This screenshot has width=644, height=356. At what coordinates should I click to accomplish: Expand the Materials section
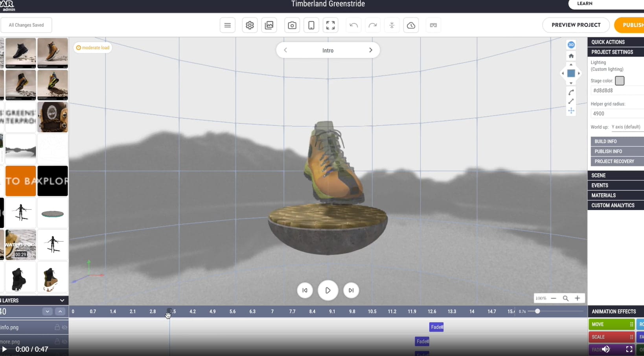click(x=616, y=196)
